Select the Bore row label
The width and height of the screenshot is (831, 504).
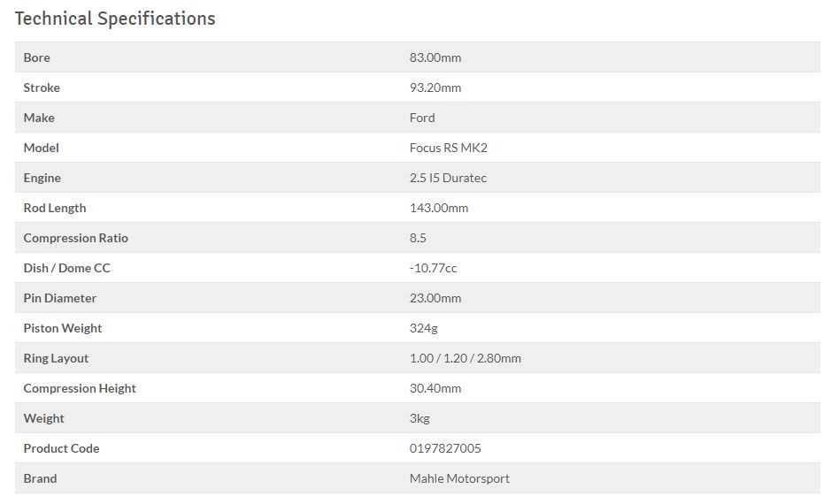pos(36,57)
